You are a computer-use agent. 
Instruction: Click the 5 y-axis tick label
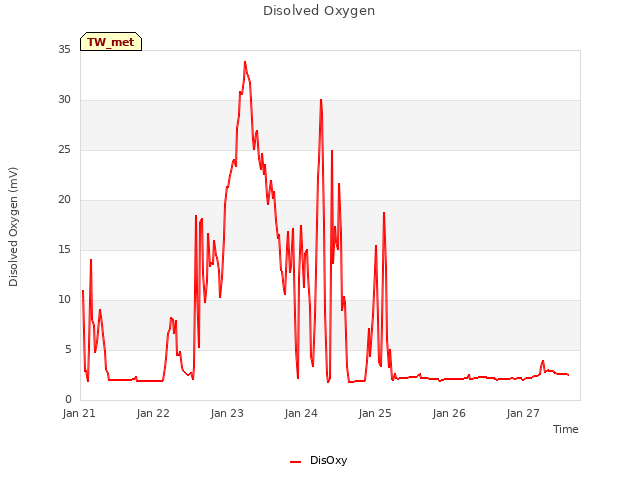click(x=68, y=350)
